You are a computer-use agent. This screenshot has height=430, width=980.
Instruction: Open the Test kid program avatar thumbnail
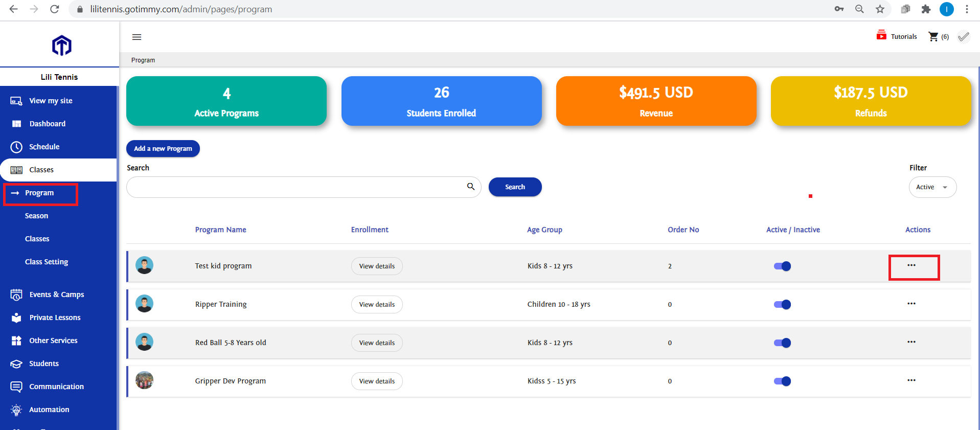tap(144, 265)
